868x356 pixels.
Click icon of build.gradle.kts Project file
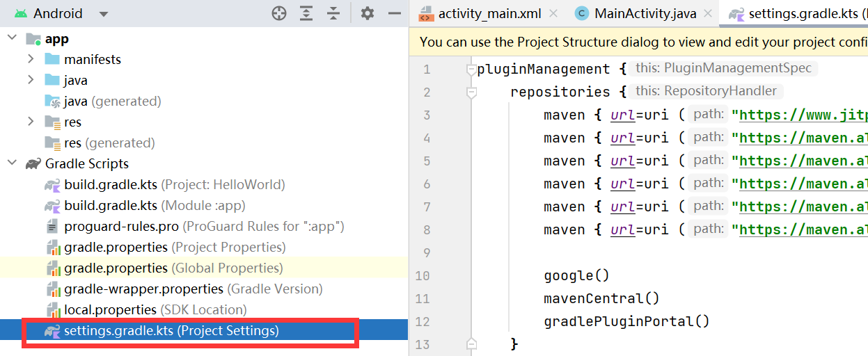pos(52,185)
